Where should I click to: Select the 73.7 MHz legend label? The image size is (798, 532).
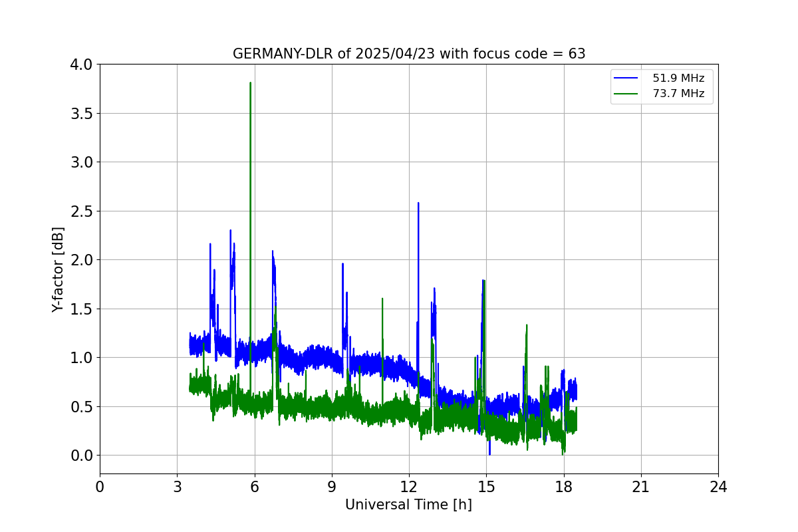678,94
